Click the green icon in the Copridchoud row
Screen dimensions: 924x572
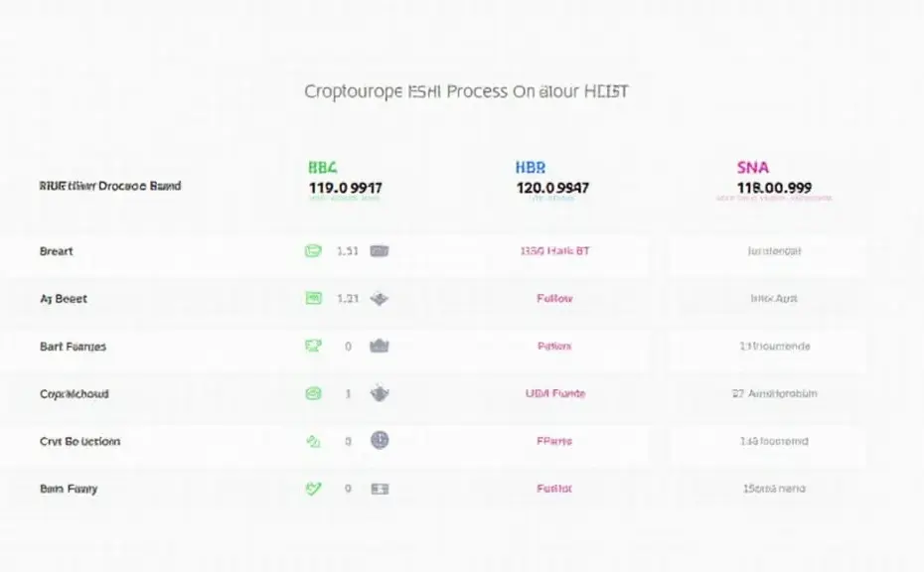click(x=313, y=393)
